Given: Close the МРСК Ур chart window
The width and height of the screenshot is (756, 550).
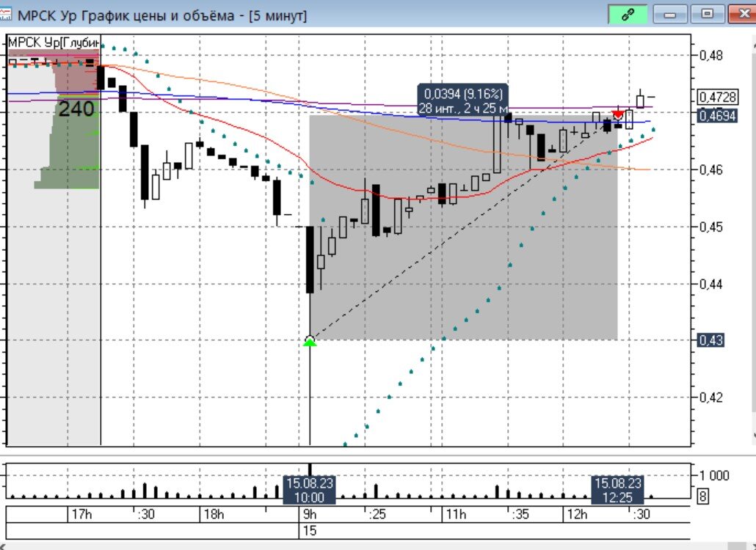Looking at the screenshot, I should pyautogui.click(x=743, y=15).
